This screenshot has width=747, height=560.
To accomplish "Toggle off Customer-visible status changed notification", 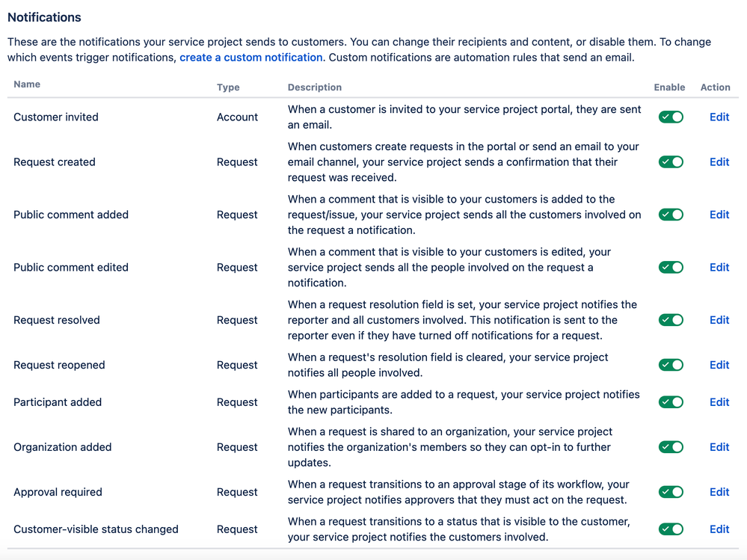I will (670, 529).
